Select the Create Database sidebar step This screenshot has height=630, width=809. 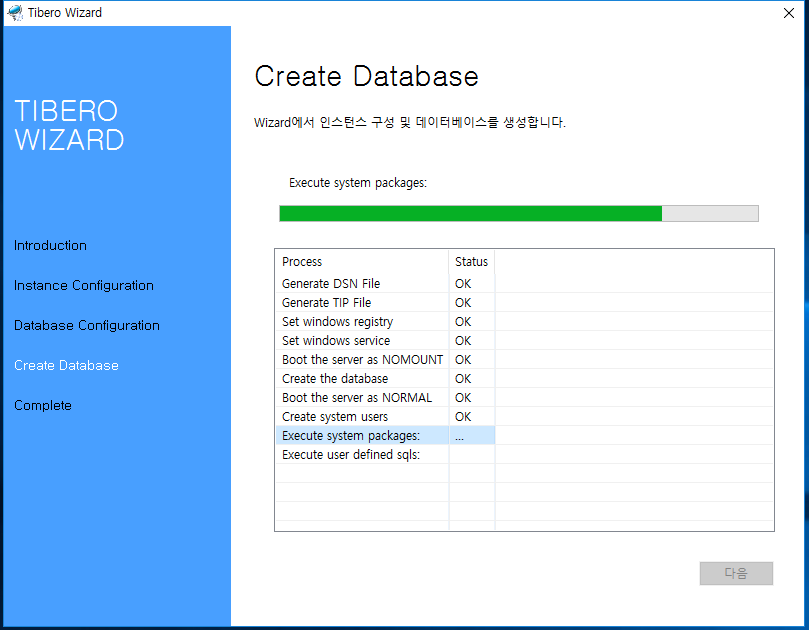tap(66, 365)
